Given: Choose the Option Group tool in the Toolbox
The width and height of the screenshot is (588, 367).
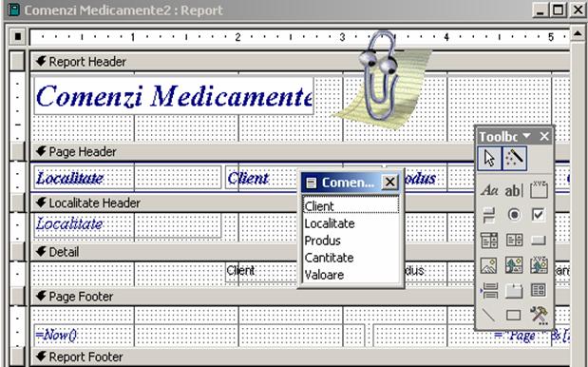Looking at the screenshot, I should pyautogui.click(x=539, y=190).
